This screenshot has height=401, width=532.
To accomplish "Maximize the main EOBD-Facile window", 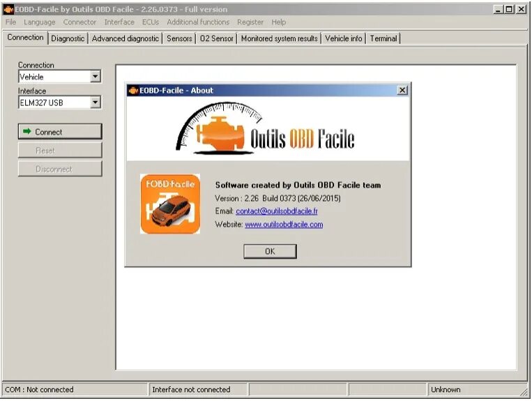I will (509, 10).
